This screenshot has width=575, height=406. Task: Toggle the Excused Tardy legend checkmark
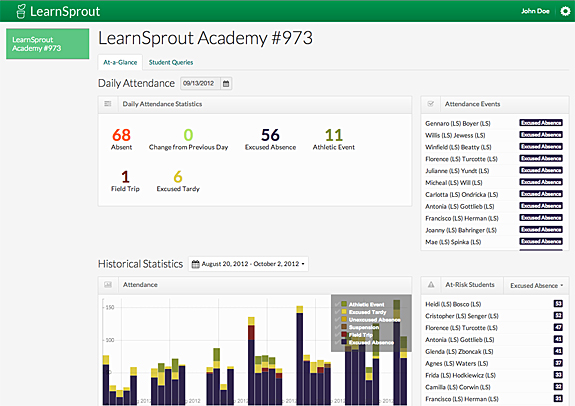337,312
